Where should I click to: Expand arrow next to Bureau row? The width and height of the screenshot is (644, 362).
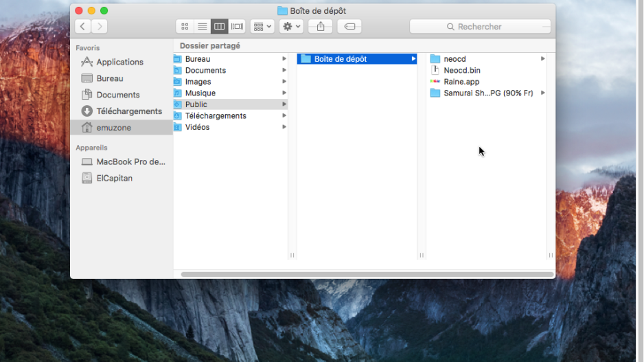(284, 59)
